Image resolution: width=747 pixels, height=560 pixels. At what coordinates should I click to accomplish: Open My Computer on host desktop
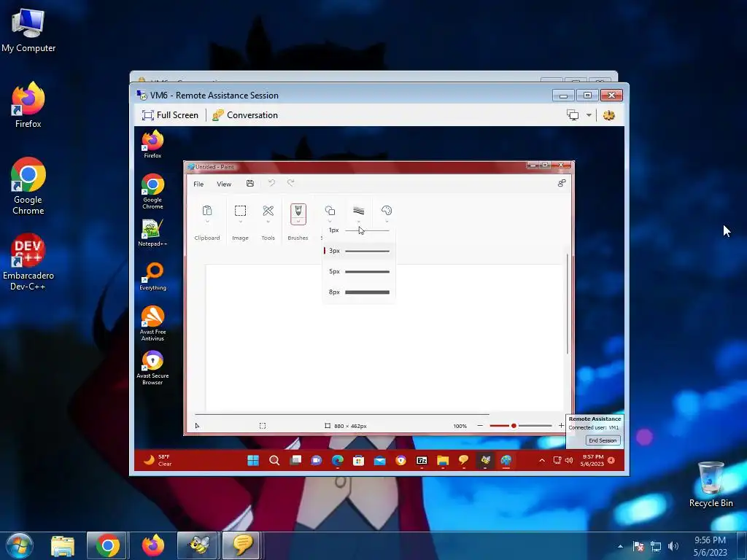(x=28, y=30)
